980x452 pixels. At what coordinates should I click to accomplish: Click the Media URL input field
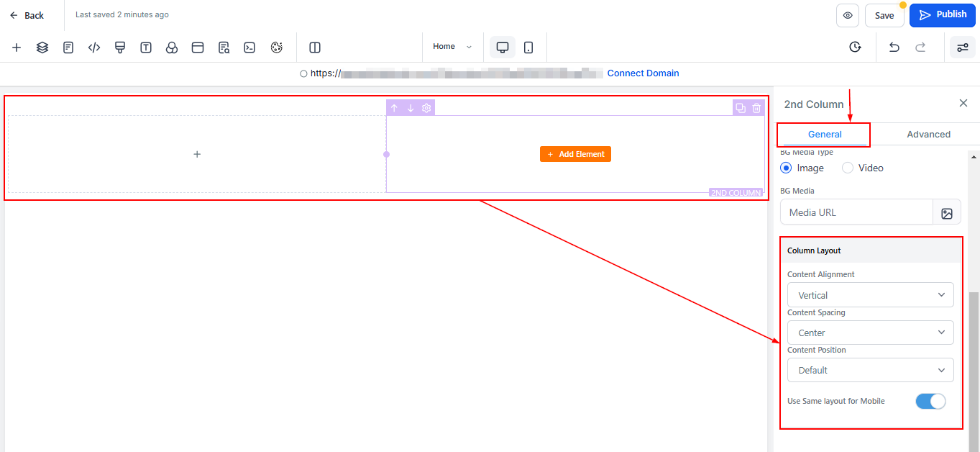coord(856,213)
